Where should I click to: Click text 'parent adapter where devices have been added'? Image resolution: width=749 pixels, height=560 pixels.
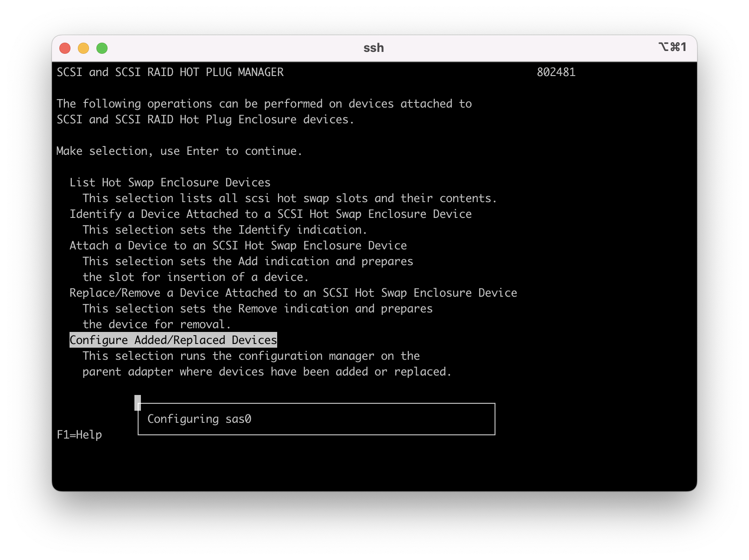coord(225,372)
